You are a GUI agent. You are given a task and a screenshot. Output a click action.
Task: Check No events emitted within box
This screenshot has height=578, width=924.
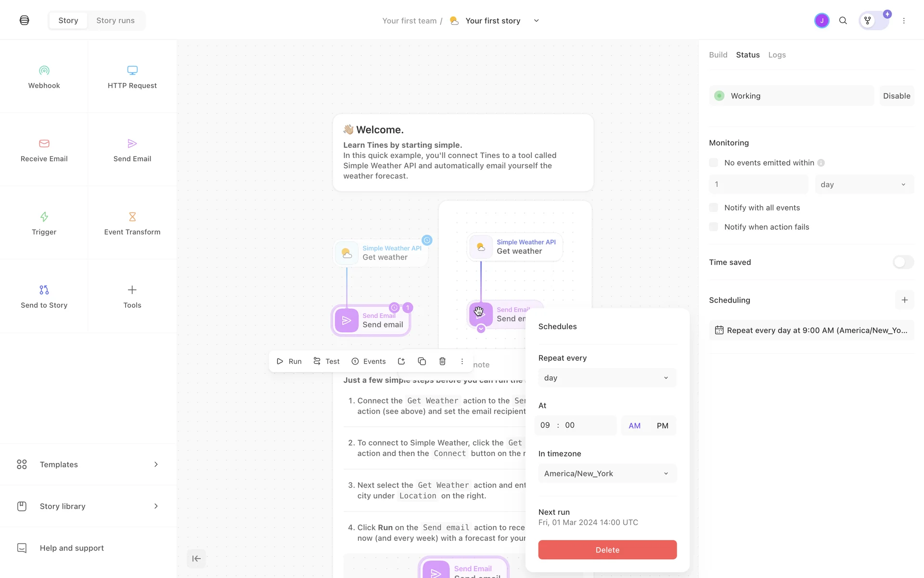[713, 163]
